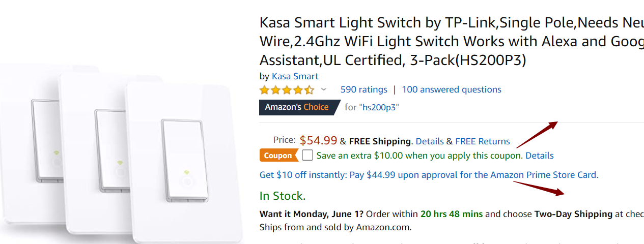Open the Kasa Smart brand link
Viewport: 644px width, 244px height.
(295, 76)
